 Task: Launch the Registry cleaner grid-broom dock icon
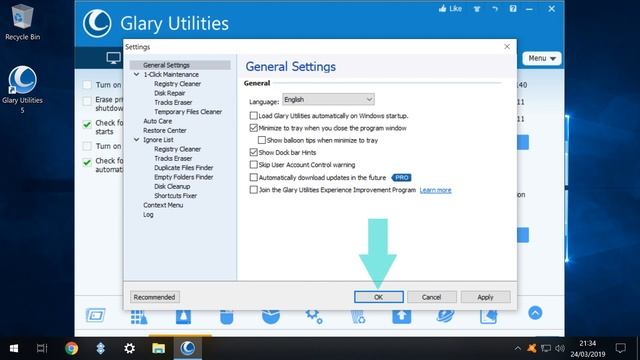pos(139,316)
